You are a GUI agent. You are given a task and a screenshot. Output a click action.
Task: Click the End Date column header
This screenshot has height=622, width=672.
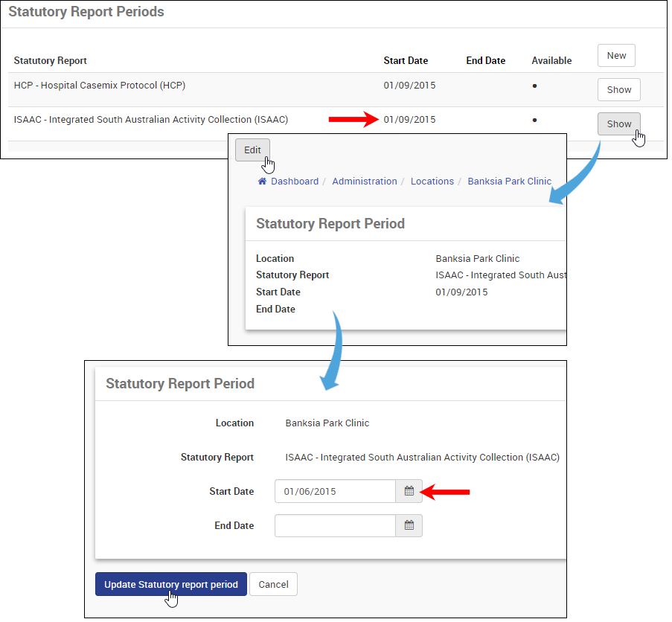click(x=485, y=61)
